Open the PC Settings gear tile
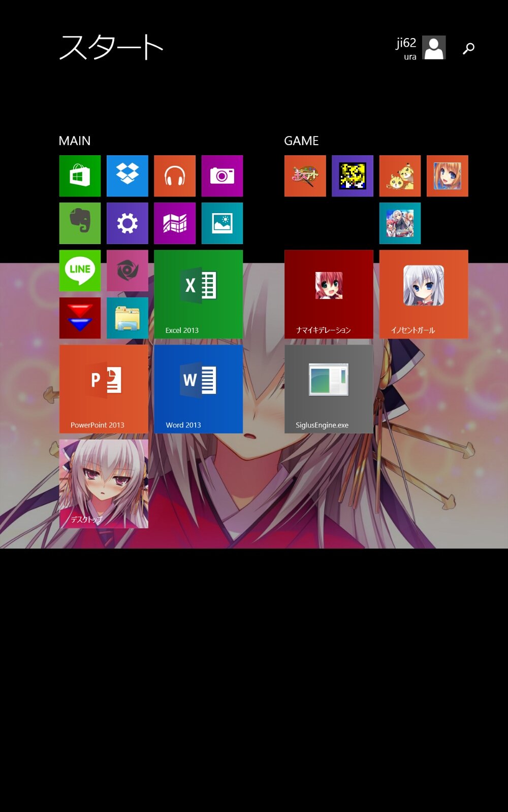508x812 pixels. coord(128,223)
